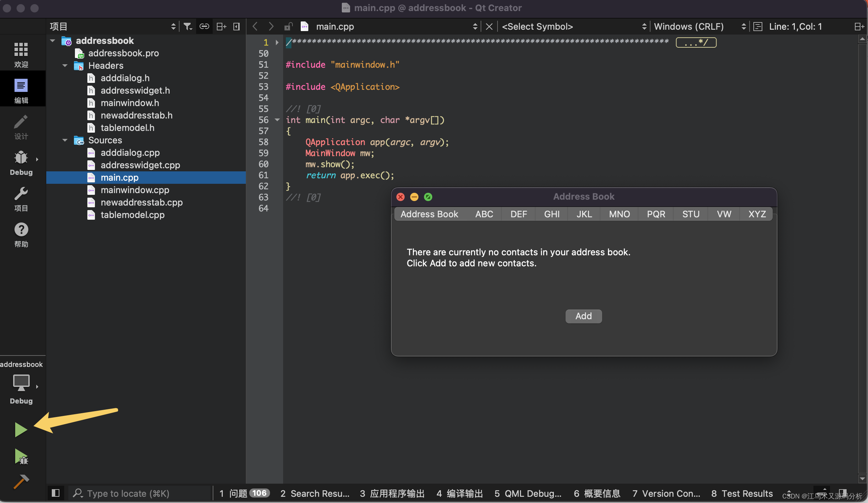Collapse the Sources folder
The image size is (868, 503).
tap(65, 140)
